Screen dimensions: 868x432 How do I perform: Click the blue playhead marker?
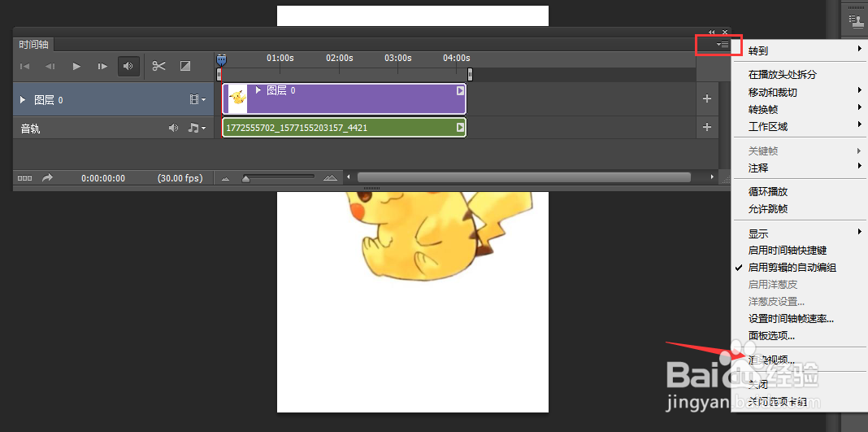tap(221, 60)
